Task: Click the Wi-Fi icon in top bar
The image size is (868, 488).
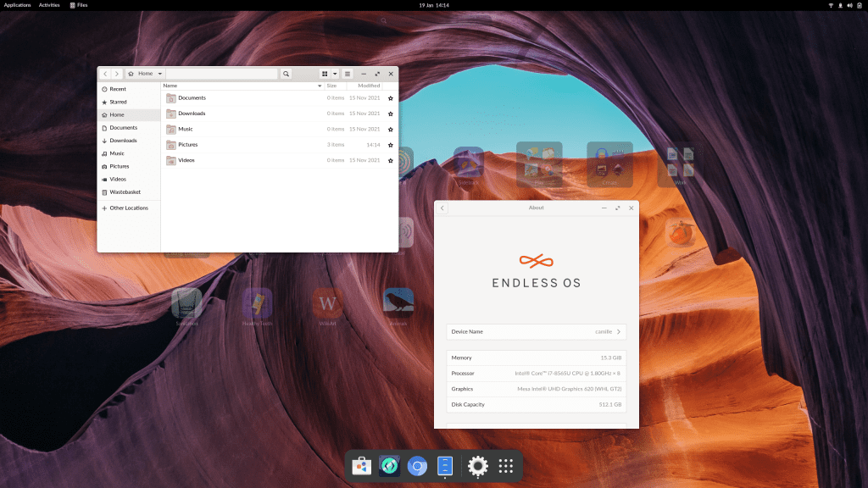Action: 831,5
